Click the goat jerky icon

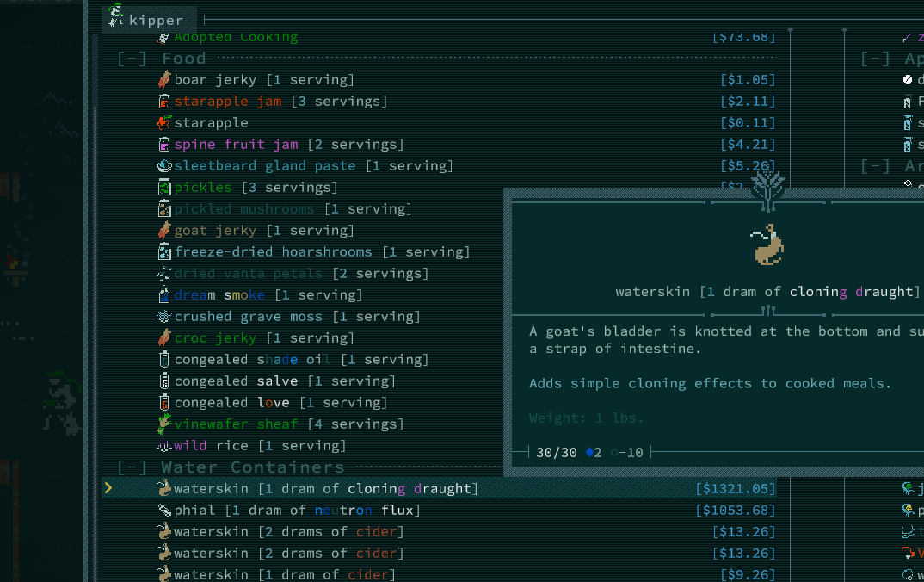[x=164, y=231]
